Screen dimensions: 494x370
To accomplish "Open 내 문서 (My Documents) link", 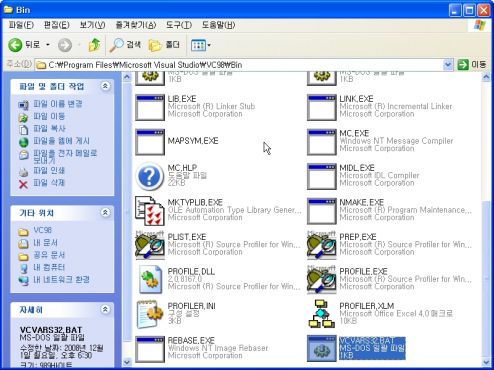I will 45,243.
